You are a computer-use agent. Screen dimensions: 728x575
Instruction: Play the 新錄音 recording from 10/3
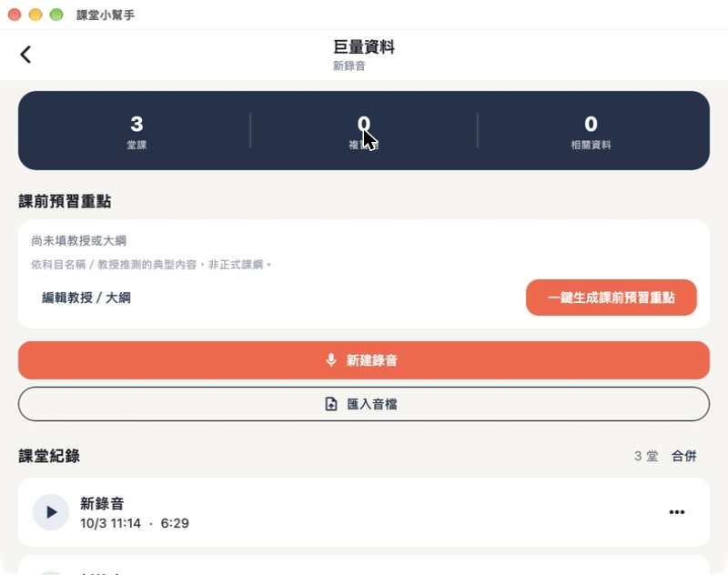click(x=51, y=512)
